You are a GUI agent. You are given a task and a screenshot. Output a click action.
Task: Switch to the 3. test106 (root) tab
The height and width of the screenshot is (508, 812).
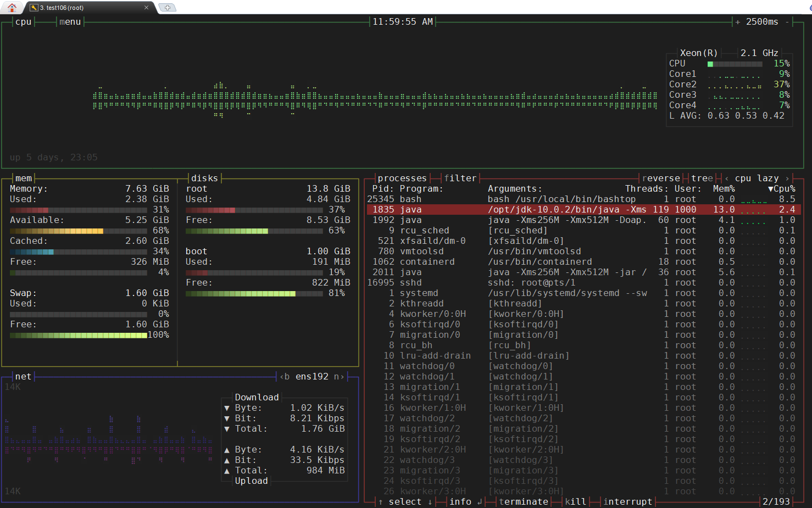click(88, 8)
